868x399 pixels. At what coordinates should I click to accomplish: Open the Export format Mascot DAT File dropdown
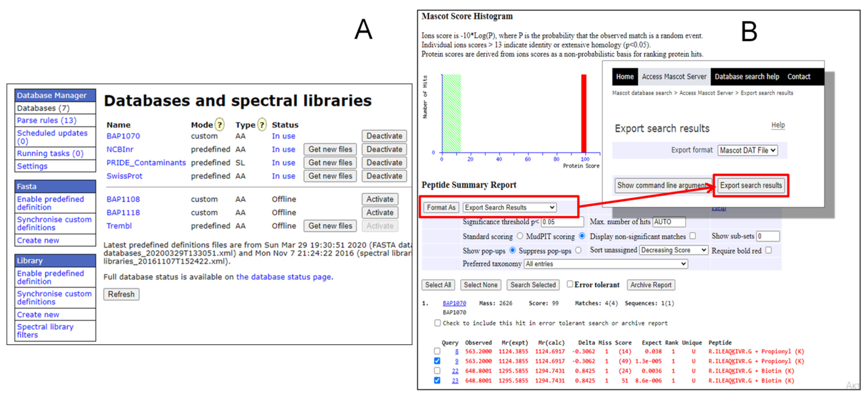click(747, 150)
